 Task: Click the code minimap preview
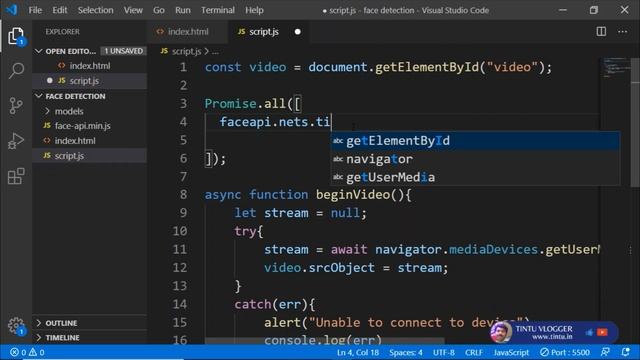[x=616, y=68]
